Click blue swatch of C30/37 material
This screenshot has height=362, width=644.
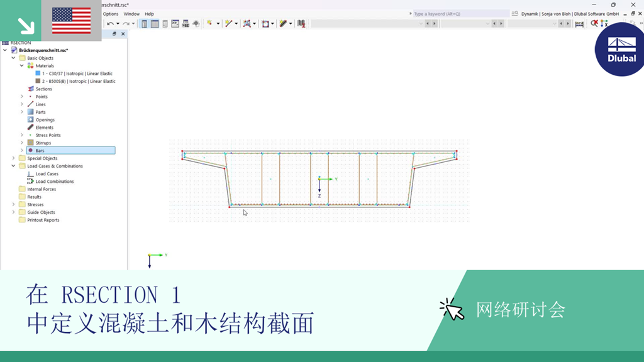coord(38,74)
